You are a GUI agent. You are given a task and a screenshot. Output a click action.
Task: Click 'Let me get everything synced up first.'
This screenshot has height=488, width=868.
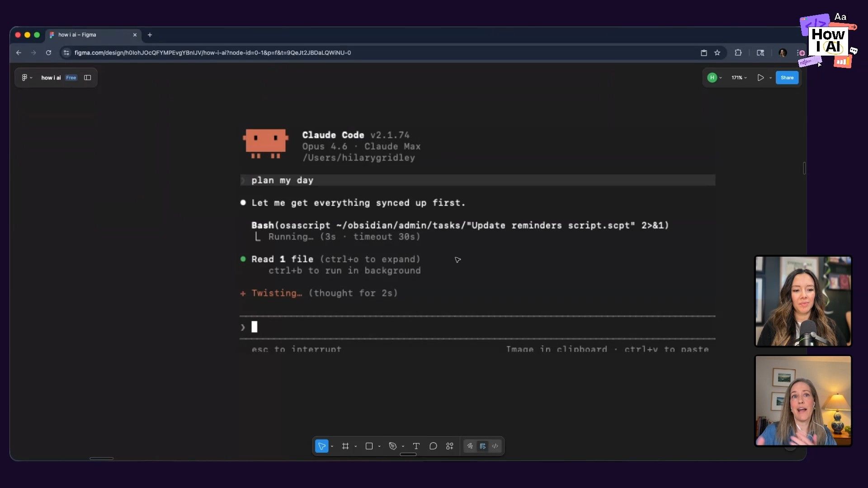pyautogui.click(x=359, y=203)
